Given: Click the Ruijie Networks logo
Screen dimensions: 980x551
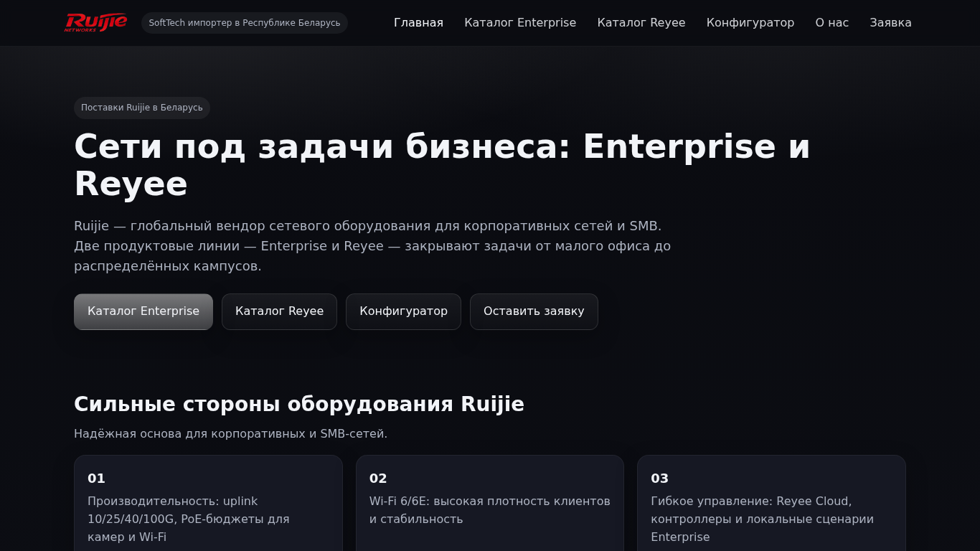Looking at the screenshot, I should (96, 22).
